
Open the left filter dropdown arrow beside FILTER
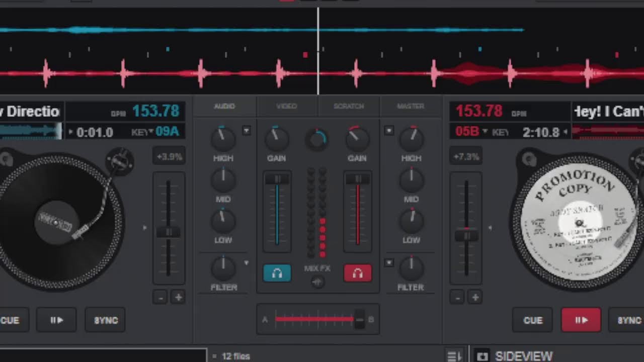[246, 262]
